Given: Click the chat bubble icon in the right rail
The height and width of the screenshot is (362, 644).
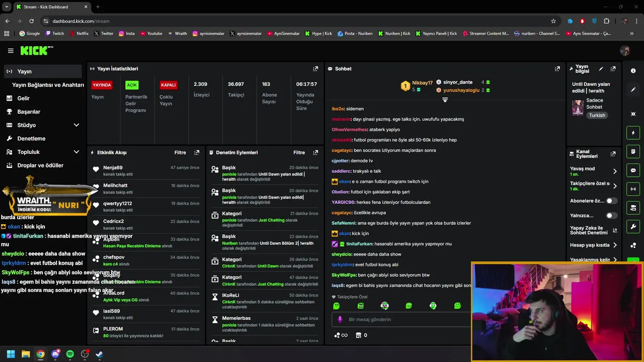Looking at the screenshot, I should (x=633, y=170).
